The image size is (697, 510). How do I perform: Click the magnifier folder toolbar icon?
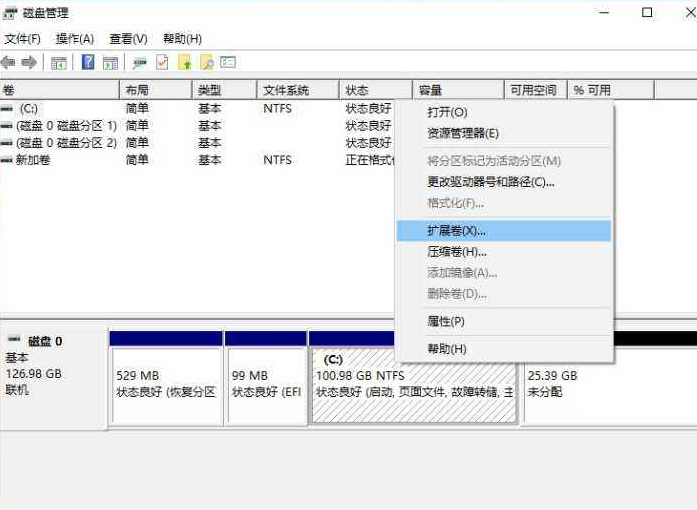207,63
